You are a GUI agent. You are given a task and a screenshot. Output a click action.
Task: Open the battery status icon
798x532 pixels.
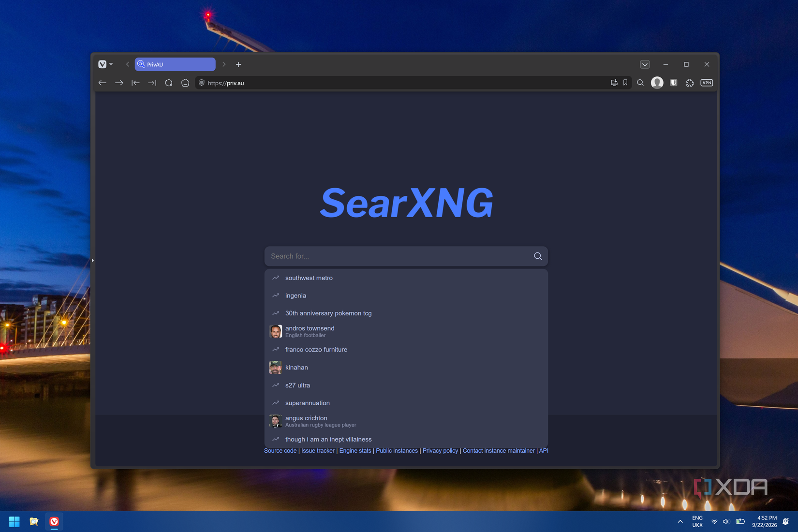[x=740, y=521]
